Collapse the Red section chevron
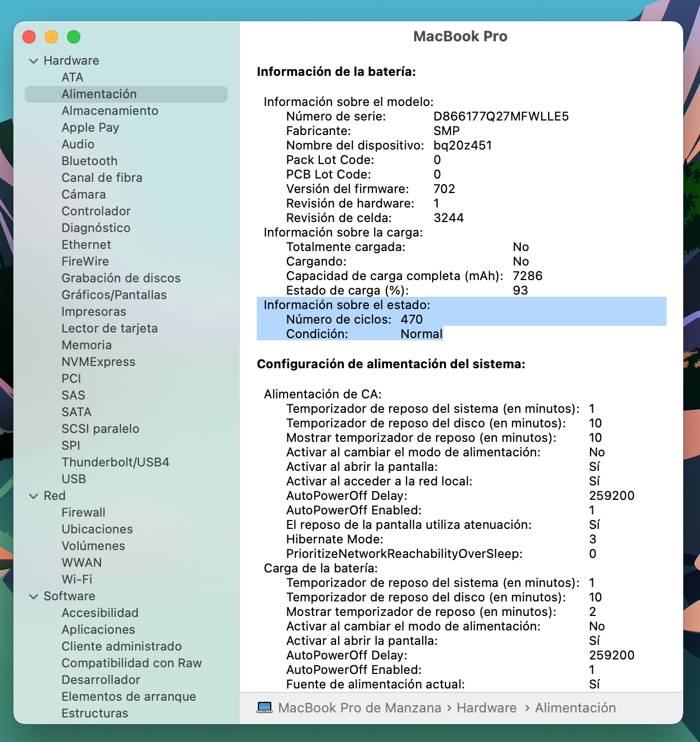The image size is (700, 742). click(33, 496)
